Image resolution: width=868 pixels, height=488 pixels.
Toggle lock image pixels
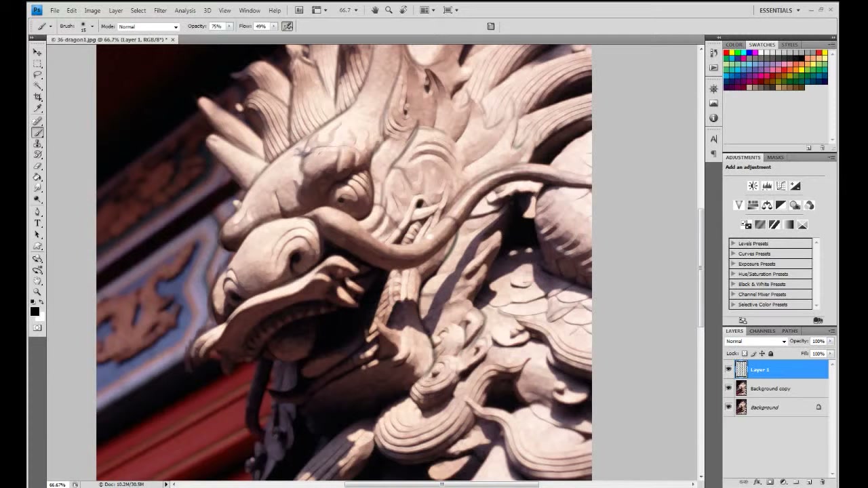[x=753, y=354]
